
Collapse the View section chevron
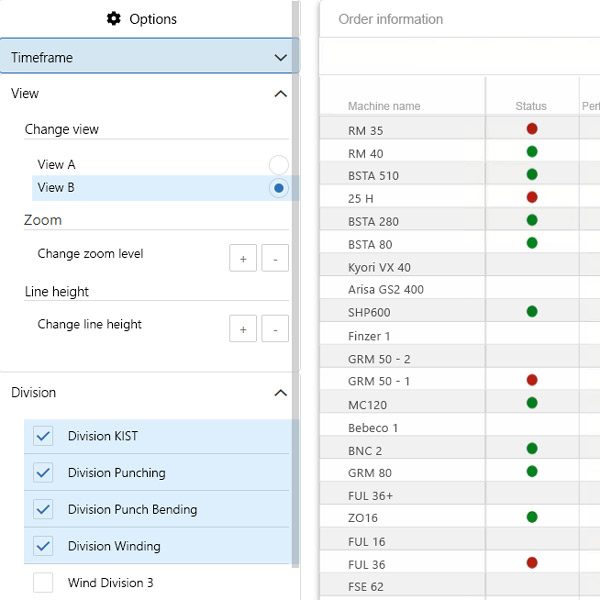point(280,94)
